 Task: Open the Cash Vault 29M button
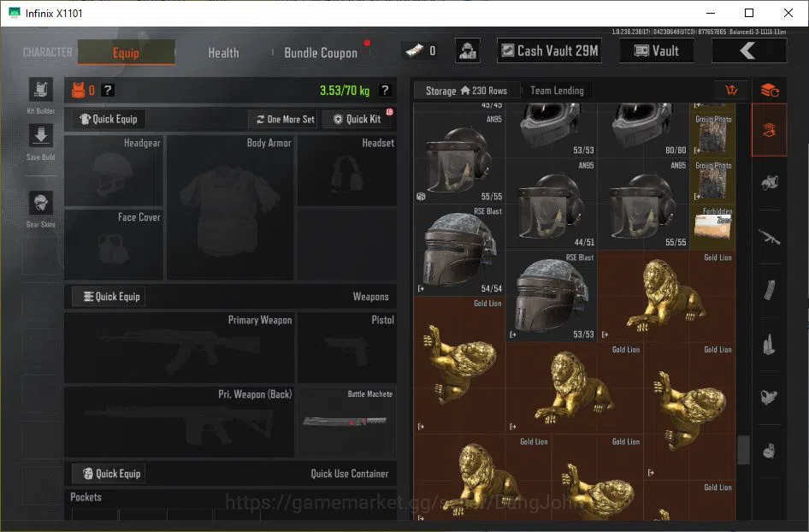point(550,50)
